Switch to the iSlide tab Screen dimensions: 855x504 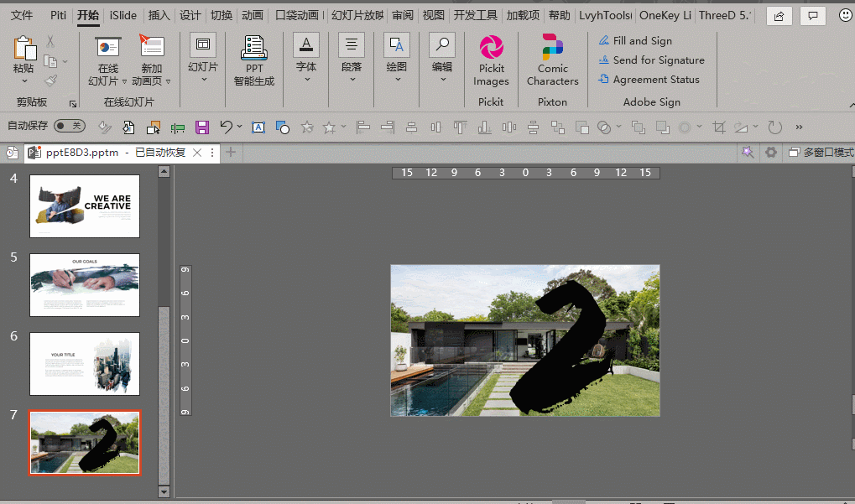click(123, 15)
